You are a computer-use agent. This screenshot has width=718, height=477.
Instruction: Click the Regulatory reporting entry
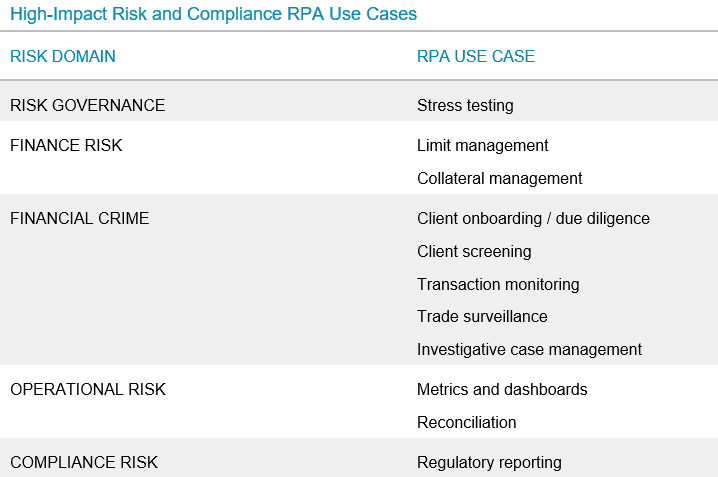coord(489,462)
